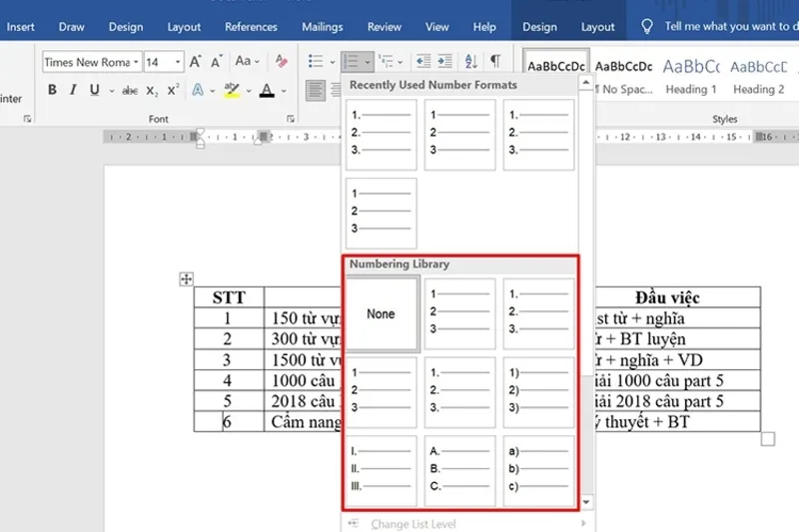Click the Sort icon

coord(469,62)
